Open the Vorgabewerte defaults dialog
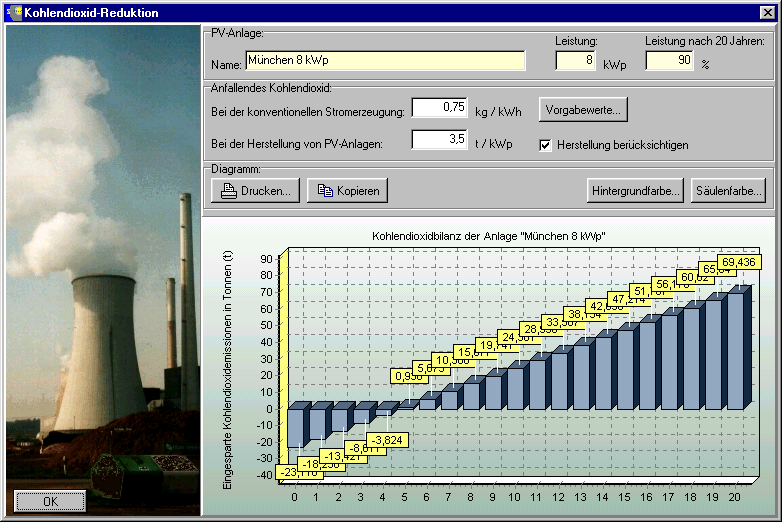 [583, 108]
